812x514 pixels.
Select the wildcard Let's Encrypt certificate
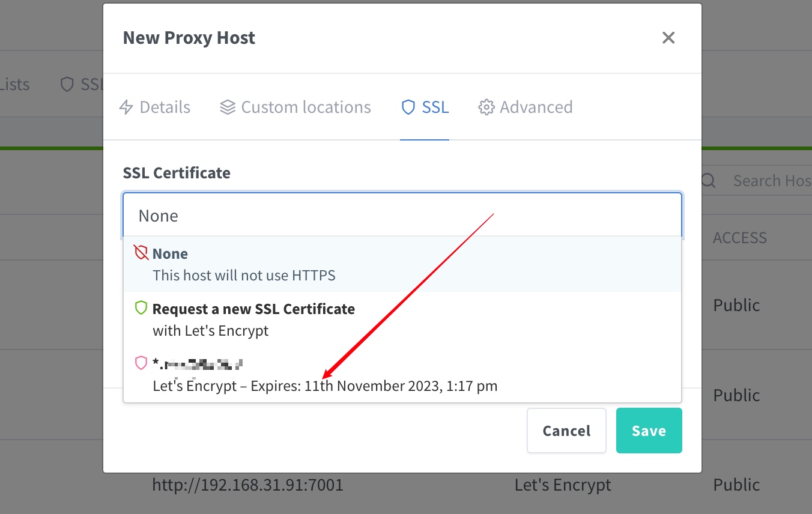[x=402, y=375]
